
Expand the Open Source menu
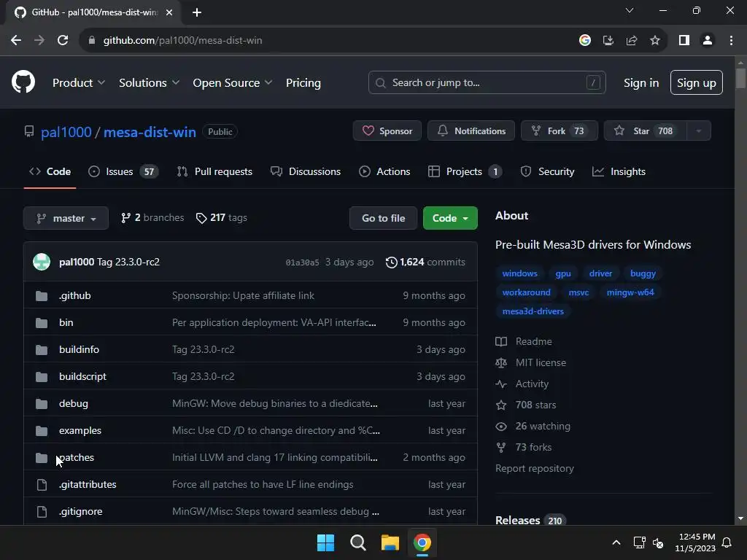point(233,83)
